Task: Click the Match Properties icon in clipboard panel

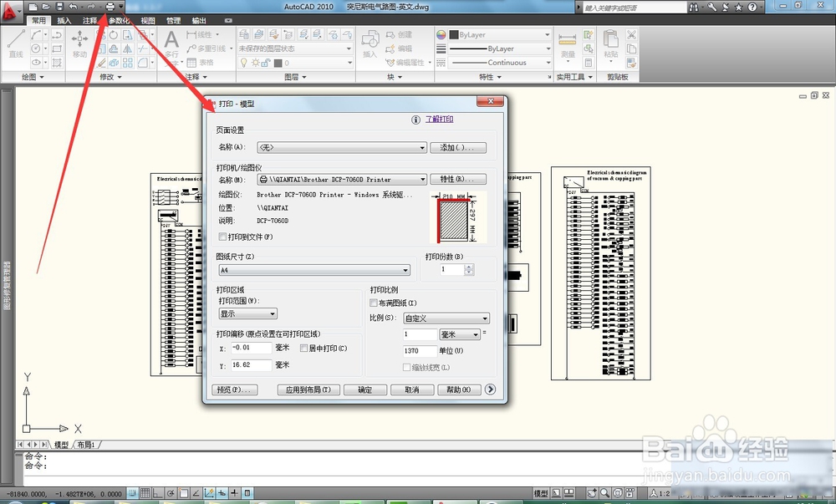Action: [631, 63]
